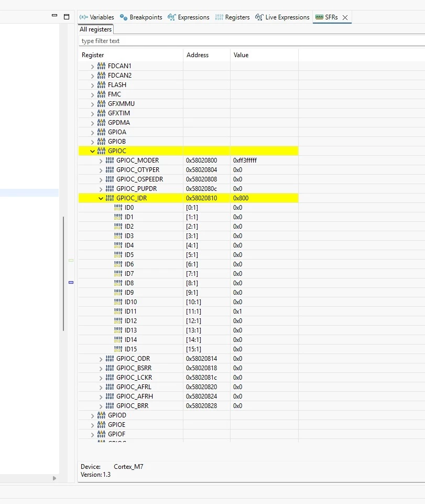Click the GPIOC_AFRH register icon

[x=110, y=396]
